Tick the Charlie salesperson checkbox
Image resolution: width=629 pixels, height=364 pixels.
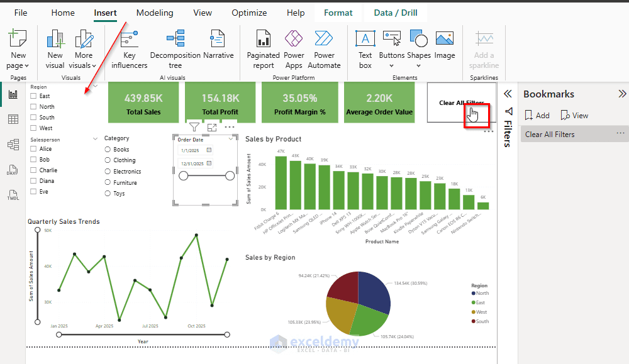point(34,170)
